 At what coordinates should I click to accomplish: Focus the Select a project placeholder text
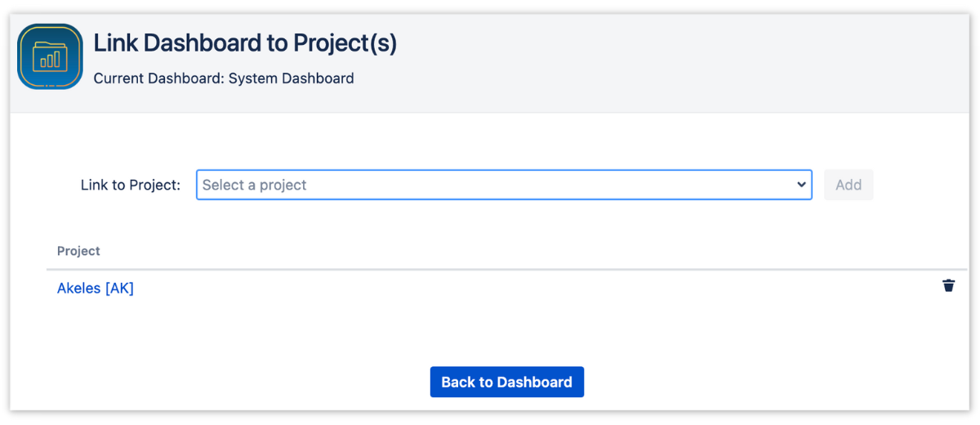point(254,185)
